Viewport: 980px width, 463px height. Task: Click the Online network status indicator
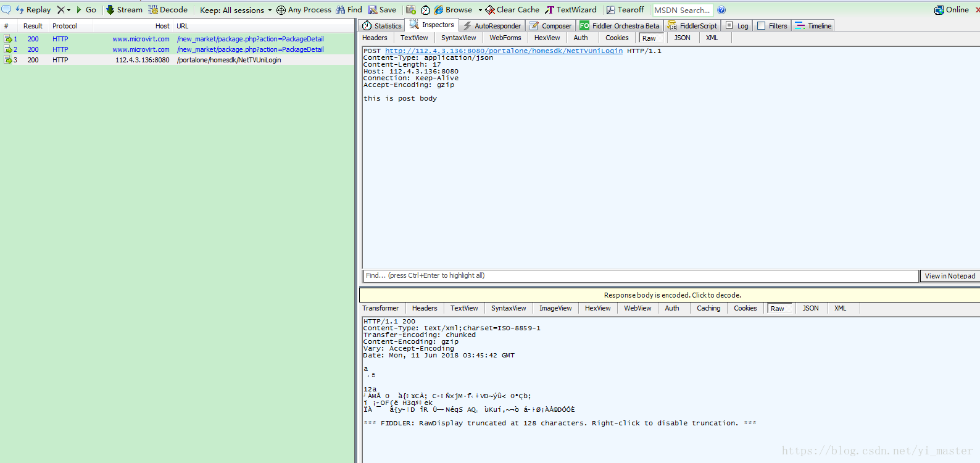coord(952,10)
